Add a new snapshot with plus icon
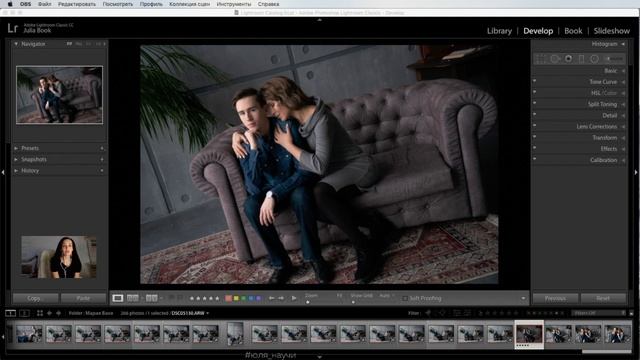The image size is (640, 360). point(102,160)
